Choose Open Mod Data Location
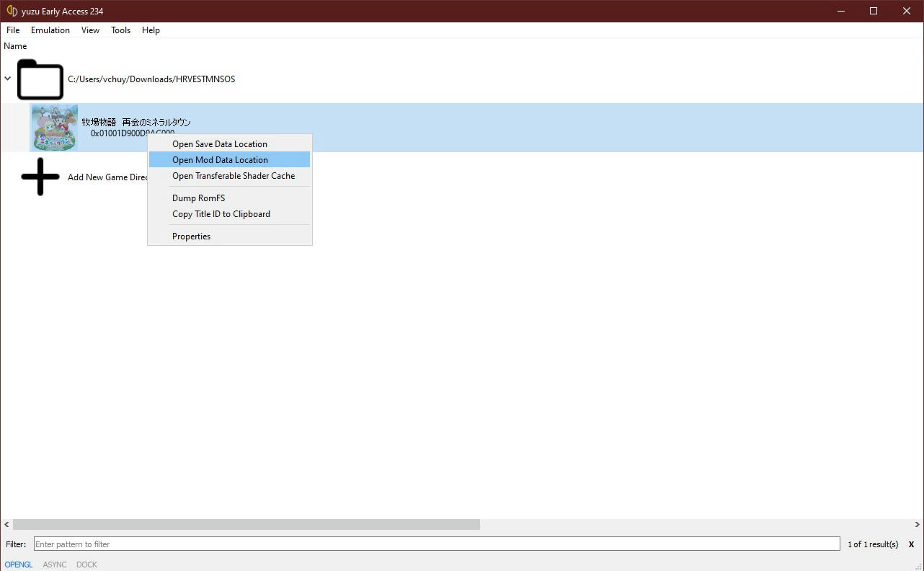The height and width of the screenshot is (571, 924). (229, 160)
